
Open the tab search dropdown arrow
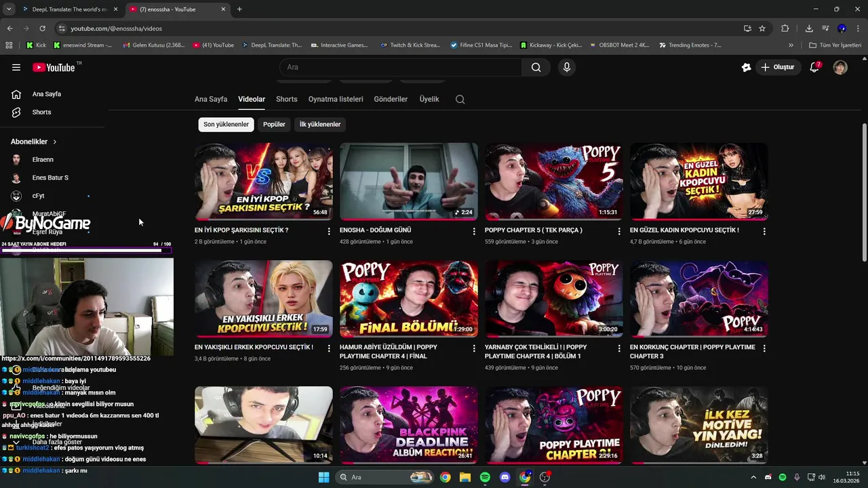tap(9, 9)
